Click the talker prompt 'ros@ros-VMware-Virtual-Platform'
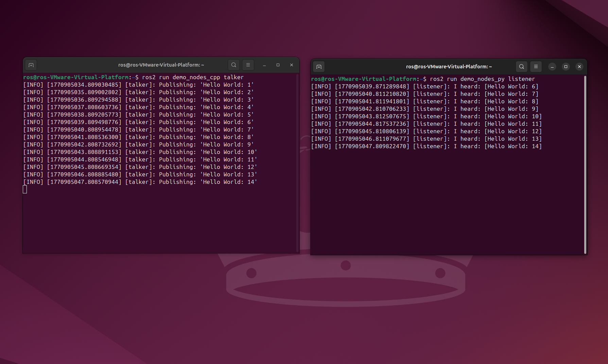 coord(76,77)
